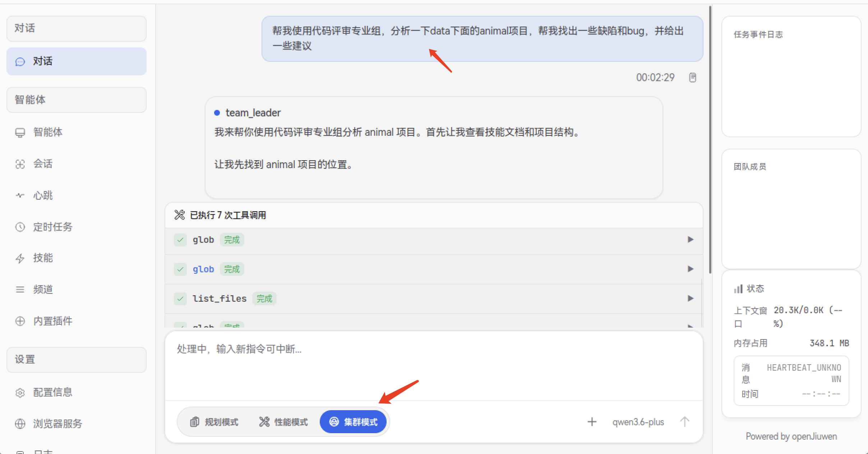Click the clock icon for 定时任务

click(x=20, y=227)
